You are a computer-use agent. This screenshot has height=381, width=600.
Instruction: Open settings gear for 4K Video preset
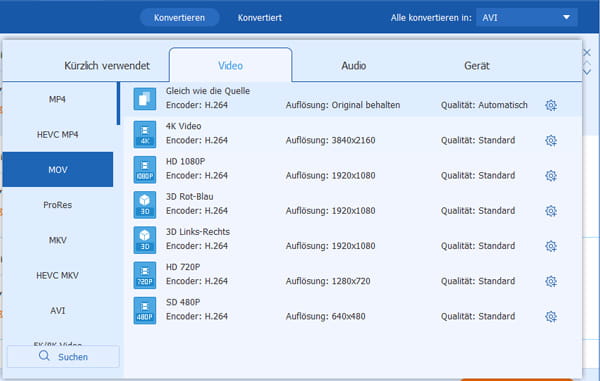point(551,140)
